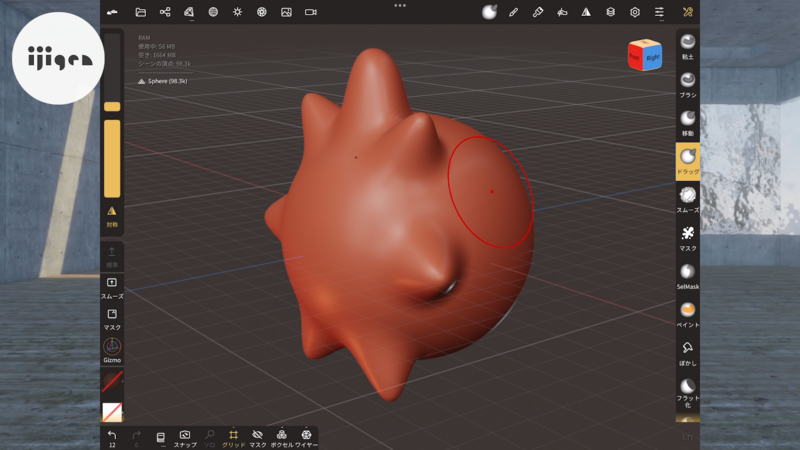800x450 pixels.
Task: Toggle スムーズ shortcut on left panel
Action: click(x=112, y=288)
